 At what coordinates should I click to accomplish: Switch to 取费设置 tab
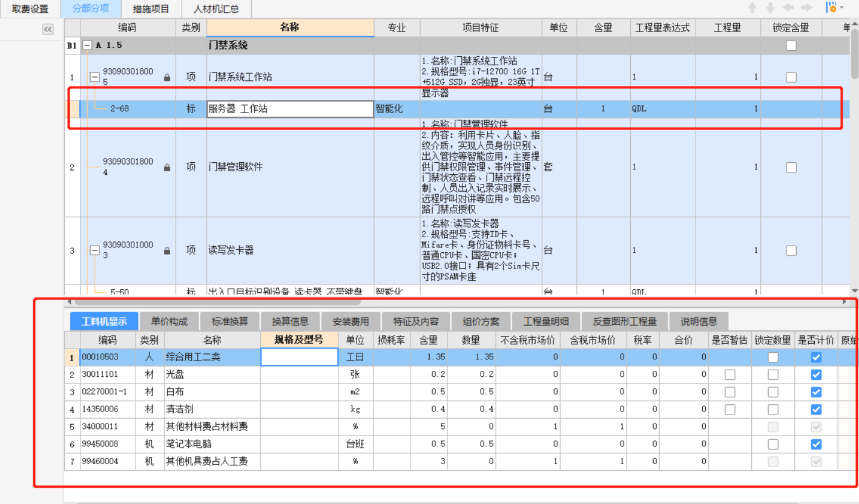pyautogui.click(x=30, y=9)
